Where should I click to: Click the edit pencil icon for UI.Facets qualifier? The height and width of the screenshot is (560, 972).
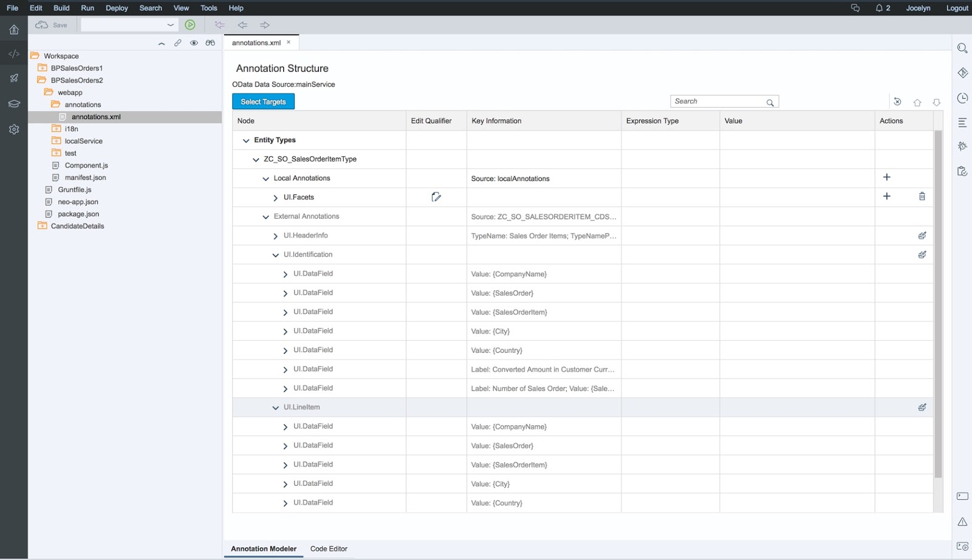[436, 197]
